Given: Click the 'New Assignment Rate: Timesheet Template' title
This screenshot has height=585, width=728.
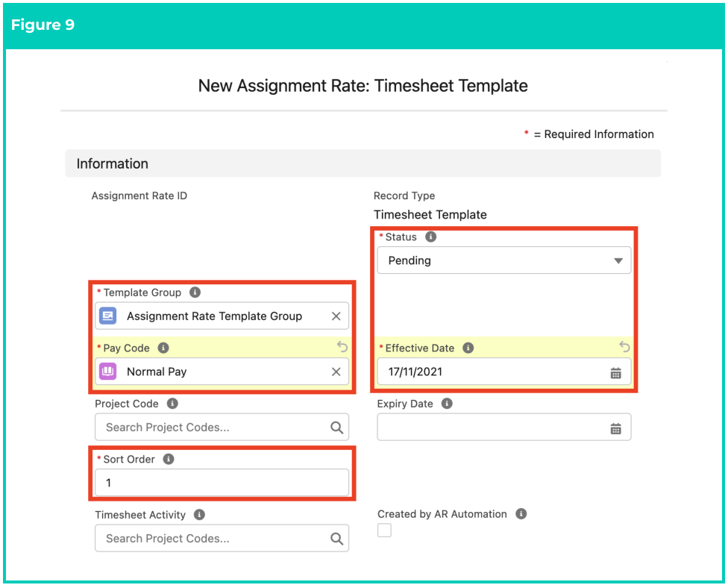Looking at the screenshot, I should [x=363, y=86].
